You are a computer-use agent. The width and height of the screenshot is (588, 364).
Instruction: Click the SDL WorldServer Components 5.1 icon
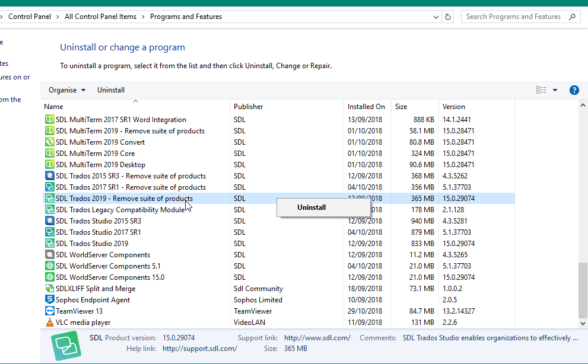49,266
